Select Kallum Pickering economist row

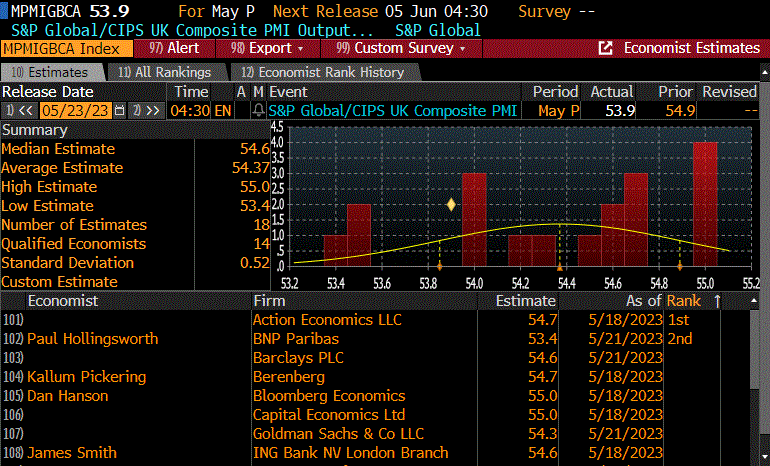(x=86, y=377)
